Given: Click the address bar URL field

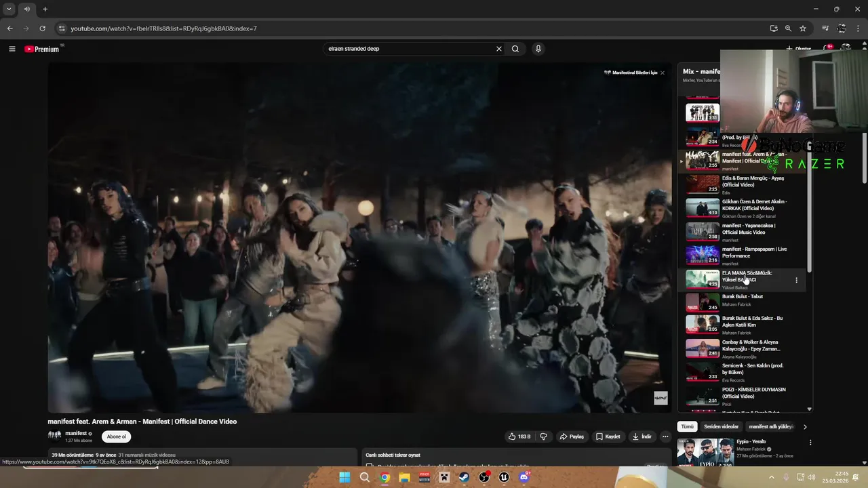Looking at the screenshot, I should [407, 28].
